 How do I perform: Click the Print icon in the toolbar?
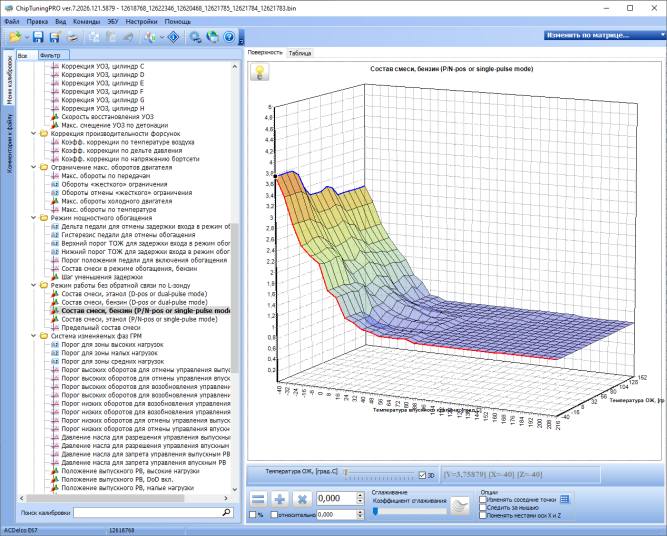pyautogui.click(x=72, y=37)
